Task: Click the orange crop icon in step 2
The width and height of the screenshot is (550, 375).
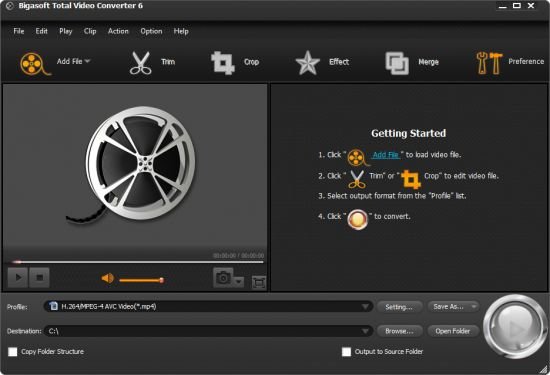Action: tap(411, 179)
